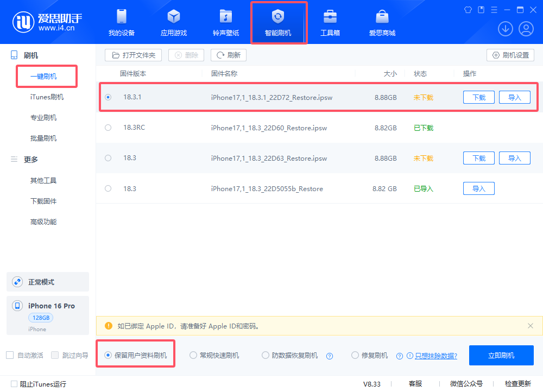Enable the 自动激活 checkbox
Viewport: 543px width, 392px height.
(9, 355)
